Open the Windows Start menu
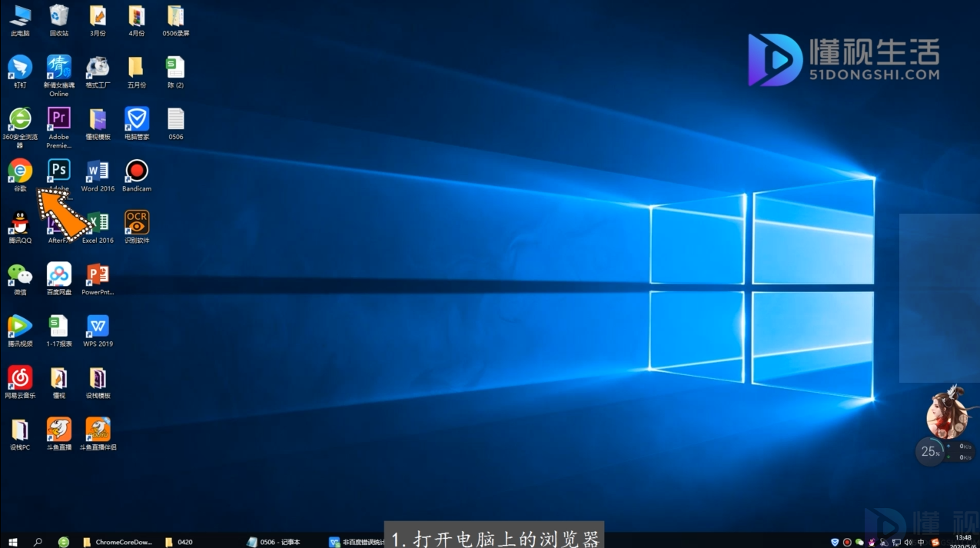 pyautogui.click(x=13, y=542)
